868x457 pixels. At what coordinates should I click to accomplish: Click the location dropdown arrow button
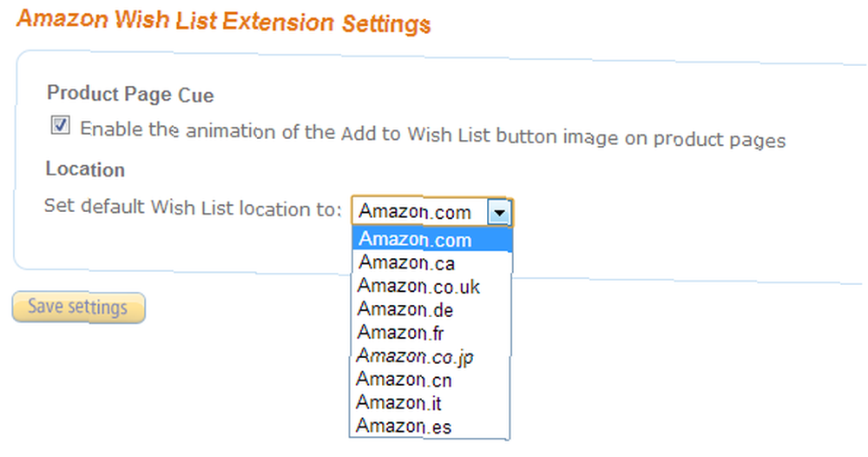click(499, 212)
